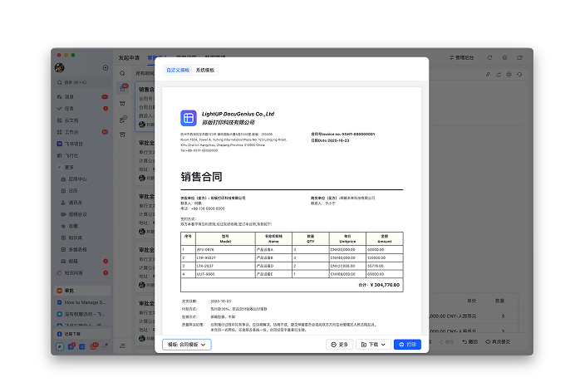Open the 模版: 合同模版 dropdown

tap(186, 345)
